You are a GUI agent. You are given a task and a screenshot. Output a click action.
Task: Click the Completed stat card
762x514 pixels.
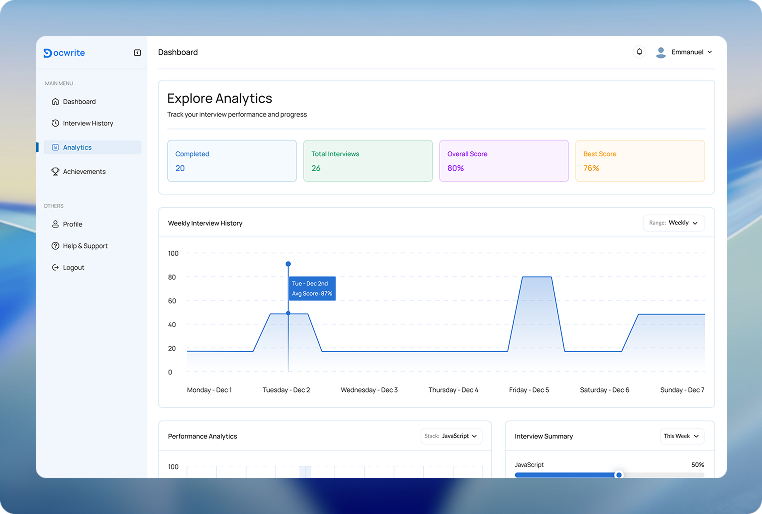click(x=232, y=161)
